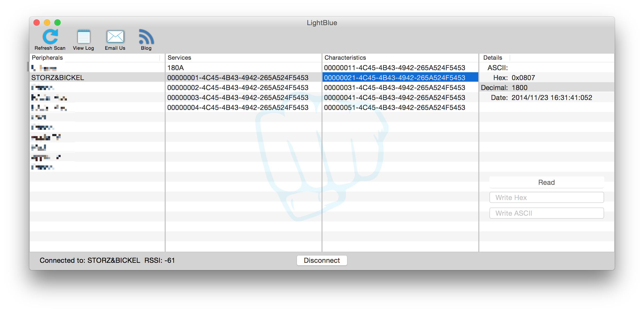Focus the Write Hex field
This screenshot has width=644, height=312.
pyautogui.click(x=547, y=197)
